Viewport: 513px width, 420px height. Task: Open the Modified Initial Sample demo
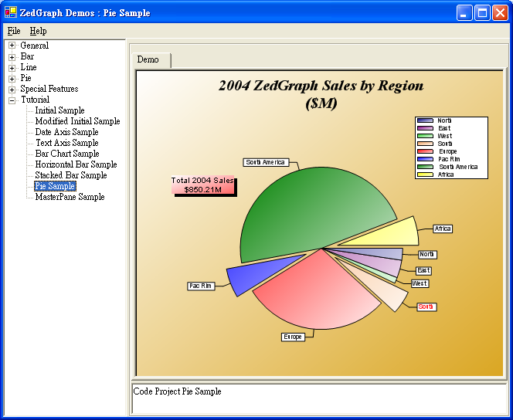(77, 121)
